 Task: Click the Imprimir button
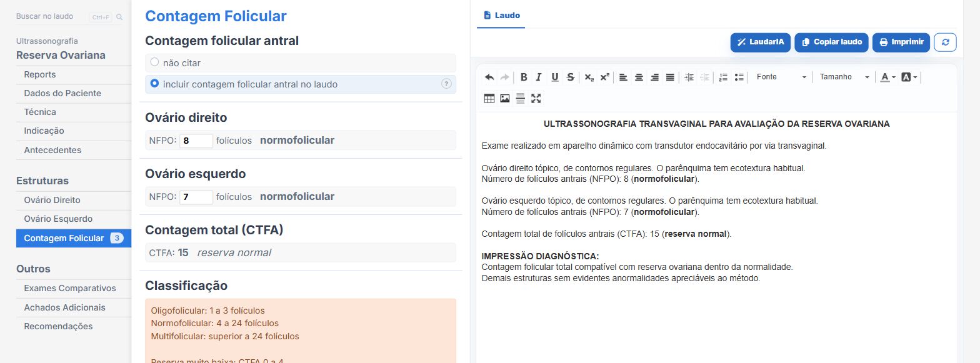[x=901, y=42]
